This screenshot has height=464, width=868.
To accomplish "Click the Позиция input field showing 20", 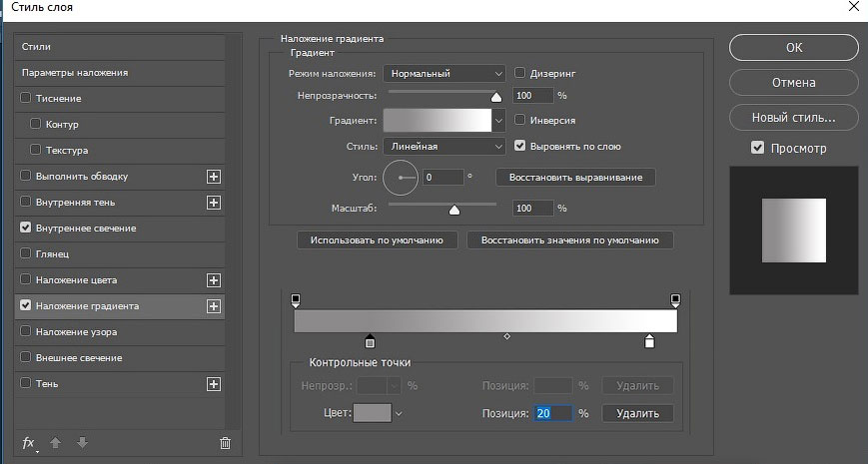I will [552, 413].
